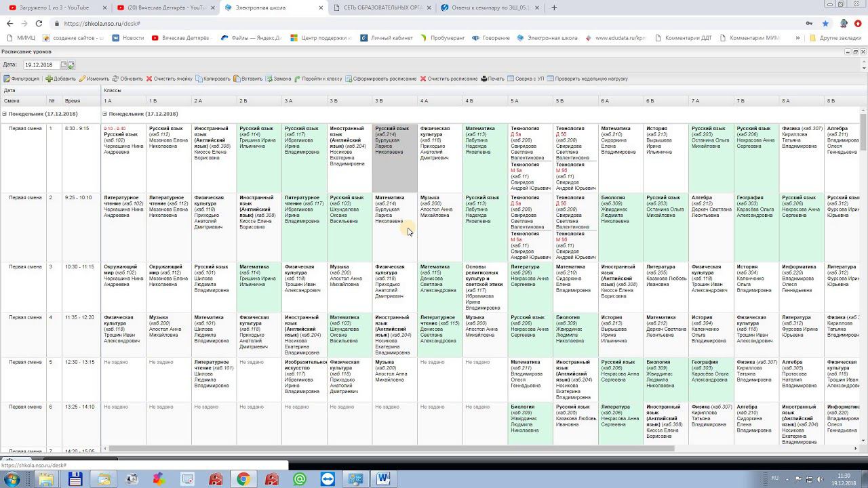This screenshot has width=868, height=488.
Task: Reload the current page
Action: click(39, 23)
